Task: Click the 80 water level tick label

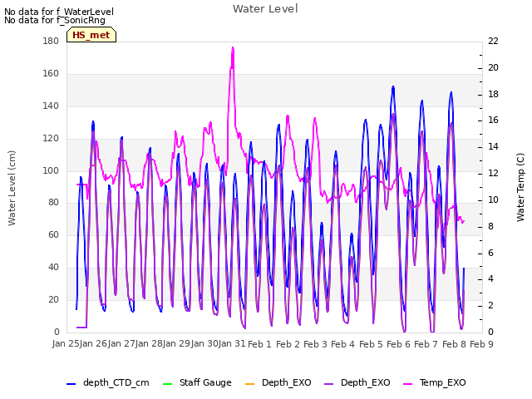Action: coord(53,203)
